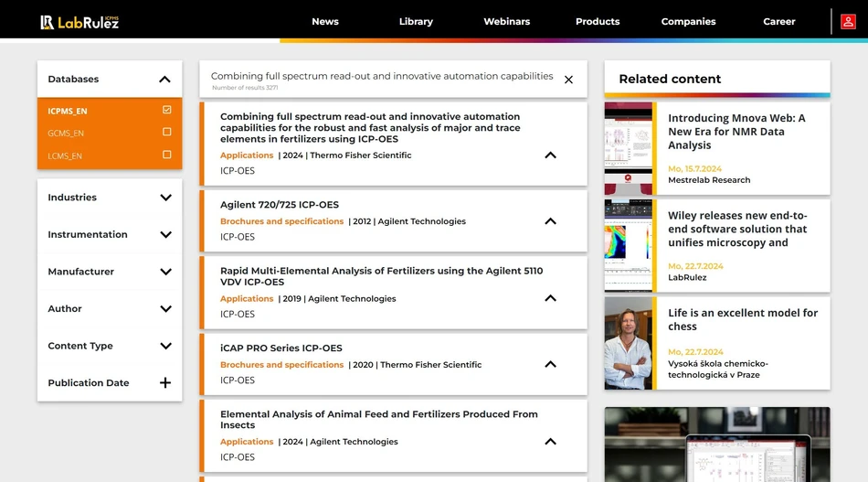
Task: Open Wiley releases new software solution article
Action: pyautogui.click(x=737, y=229)
